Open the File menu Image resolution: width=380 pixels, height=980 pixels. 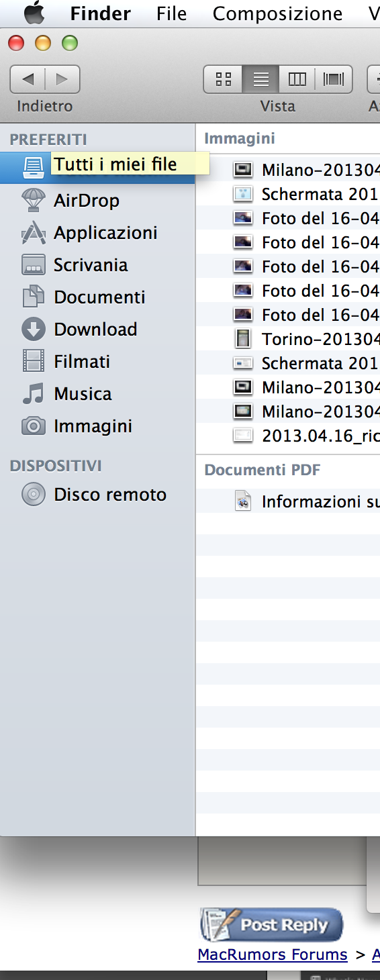pos(172,13)
